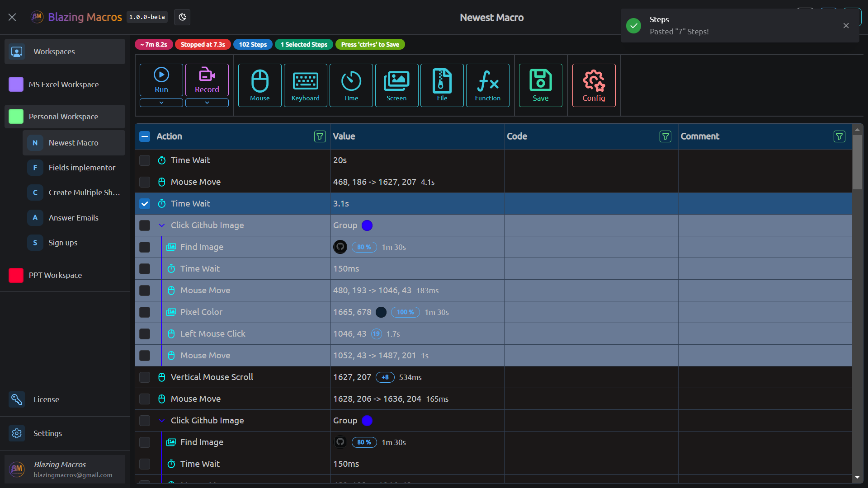Click the ~7m 8.2s duration badge

(154, 44)
